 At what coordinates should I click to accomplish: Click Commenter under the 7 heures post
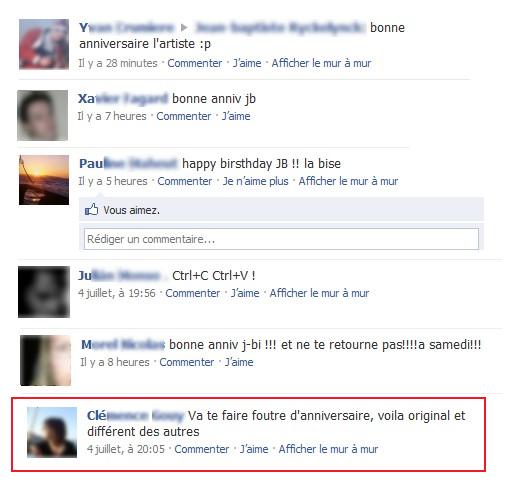184,116
